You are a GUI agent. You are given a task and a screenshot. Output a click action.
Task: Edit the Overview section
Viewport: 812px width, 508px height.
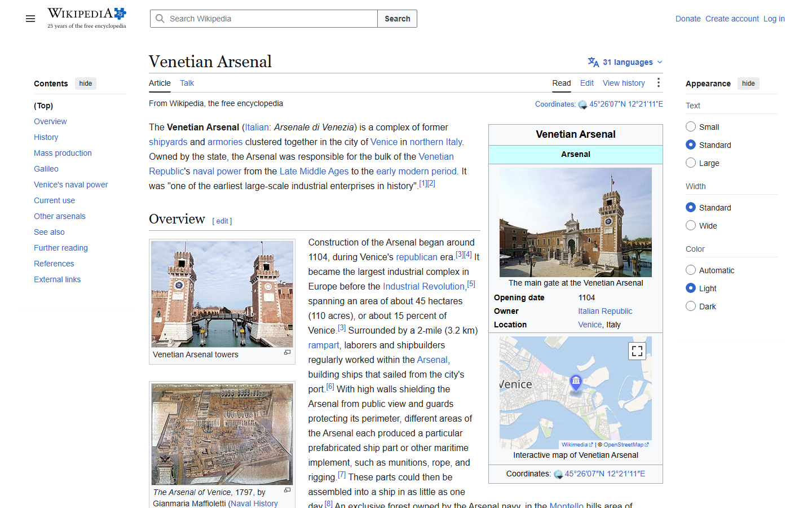pos(222,221)
